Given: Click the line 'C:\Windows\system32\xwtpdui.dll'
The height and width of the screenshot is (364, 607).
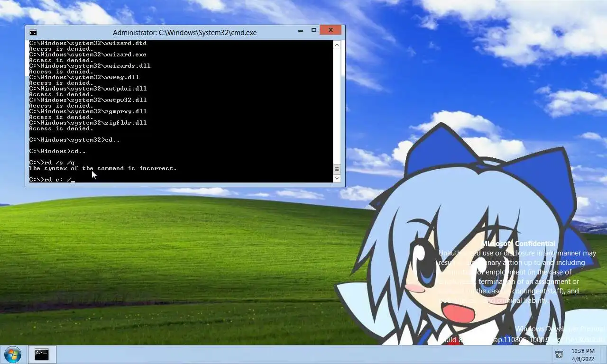Looking at the screenshot, I should (x=88, y=89).
